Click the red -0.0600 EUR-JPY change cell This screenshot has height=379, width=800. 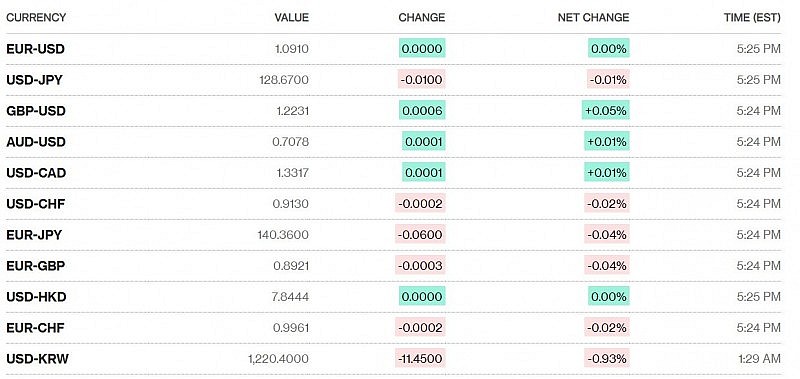(420, 235)
